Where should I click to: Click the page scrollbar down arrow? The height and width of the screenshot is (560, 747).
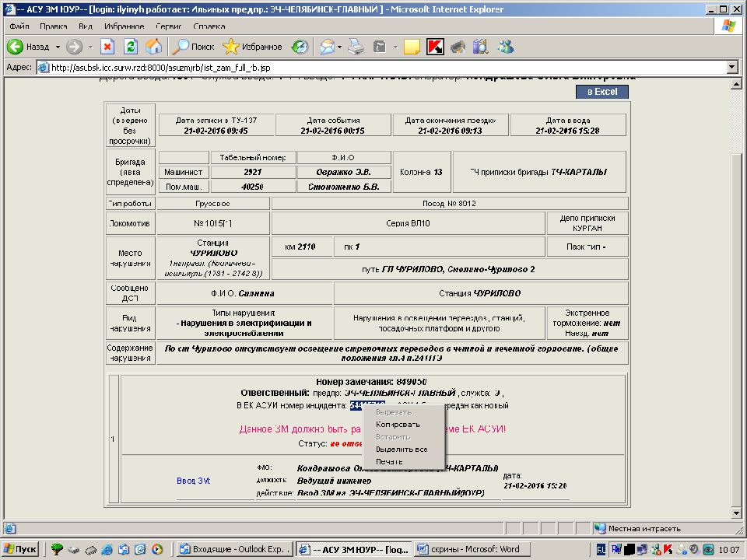736,513
